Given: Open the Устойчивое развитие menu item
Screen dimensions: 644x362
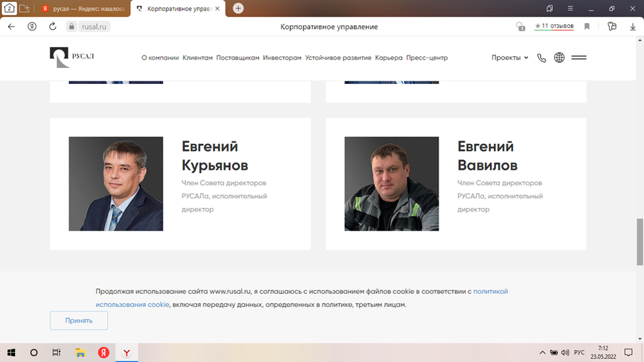Looking at the screenshot, I should pos(338,57).
